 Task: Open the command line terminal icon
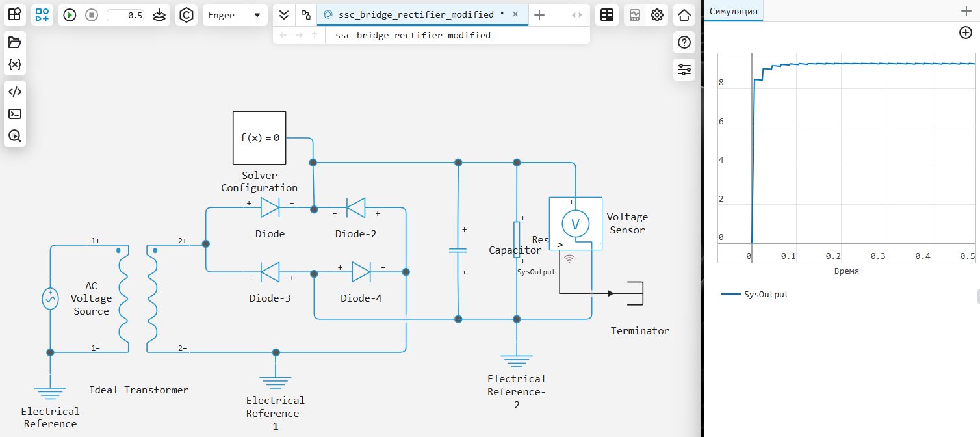click(15, 114)
